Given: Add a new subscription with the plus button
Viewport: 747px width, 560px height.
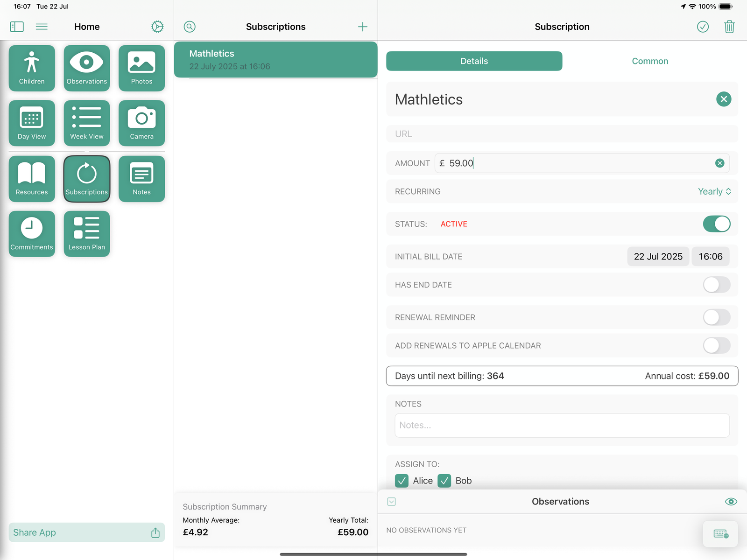Looking at the screenshot, I should point(362,27).
